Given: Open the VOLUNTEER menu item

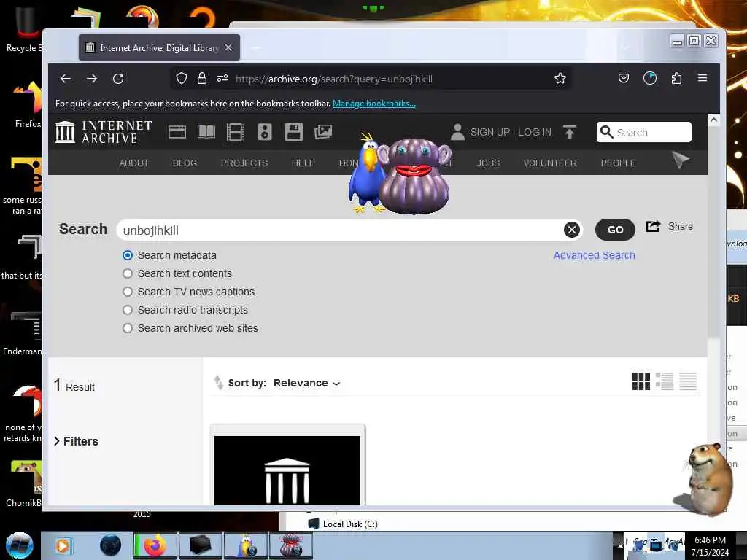Looking at the screenshot, I should pyautogui.click(x=550, y=163).
